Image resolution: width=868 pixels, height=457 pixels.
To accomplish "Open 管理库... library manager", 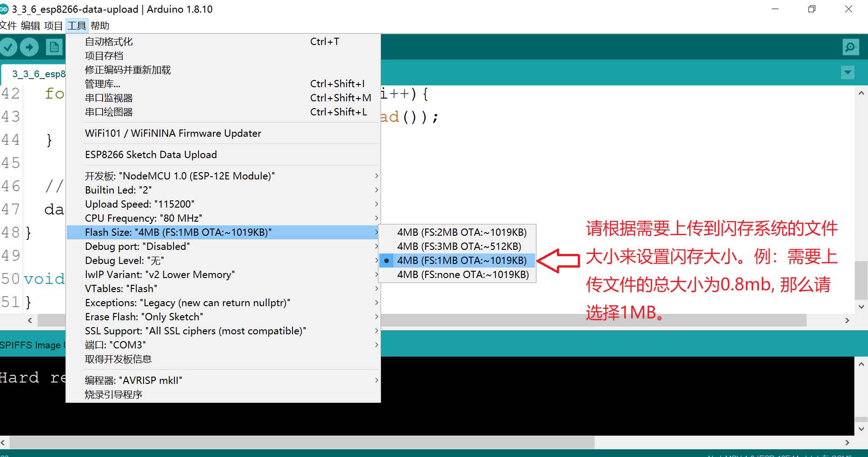I will [x=223, y=84].
